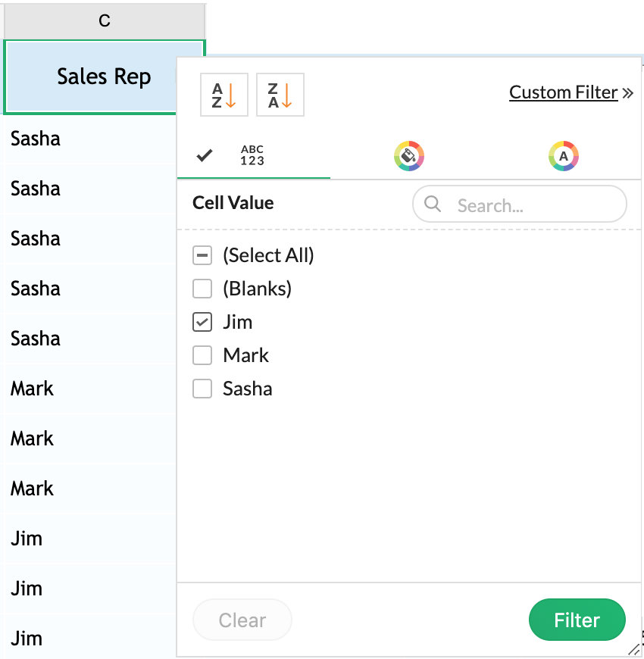
Task: Select the Sales Rep header cell
Action: (x=91, y=77)
